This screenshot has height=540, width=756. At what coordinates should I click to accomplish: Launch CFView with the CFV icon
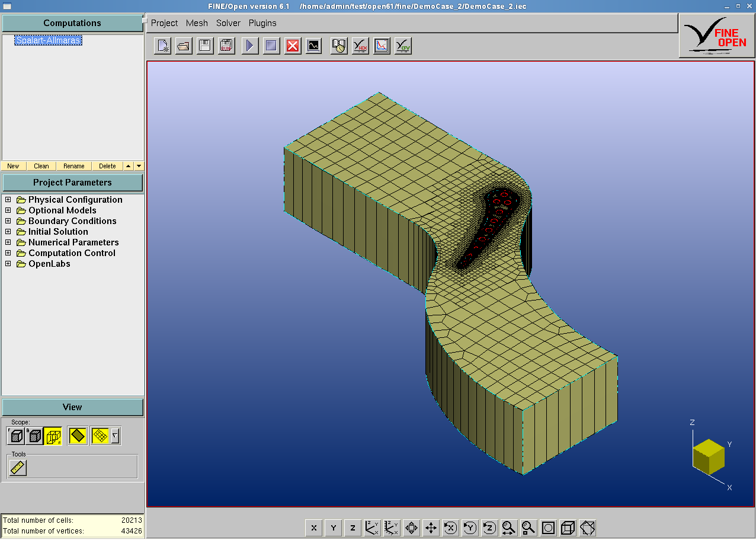pos(403,46)
